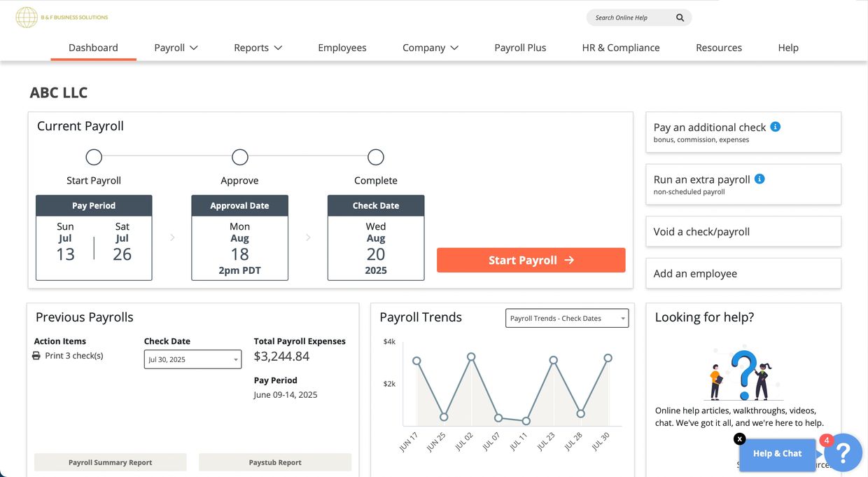Open the Payroll Trends - Check Dates dropdown
The width and height of the screenshot is (868, 477).
[x=566, y=318]
